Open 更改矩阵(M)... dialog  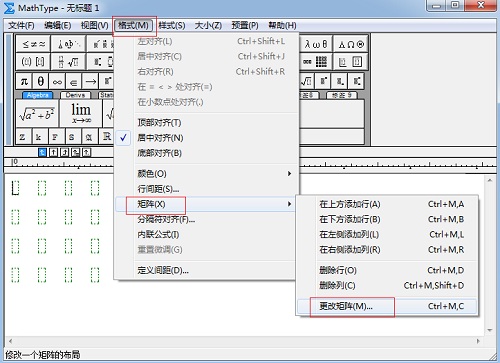pyautogui.click(x=387, y=306)
